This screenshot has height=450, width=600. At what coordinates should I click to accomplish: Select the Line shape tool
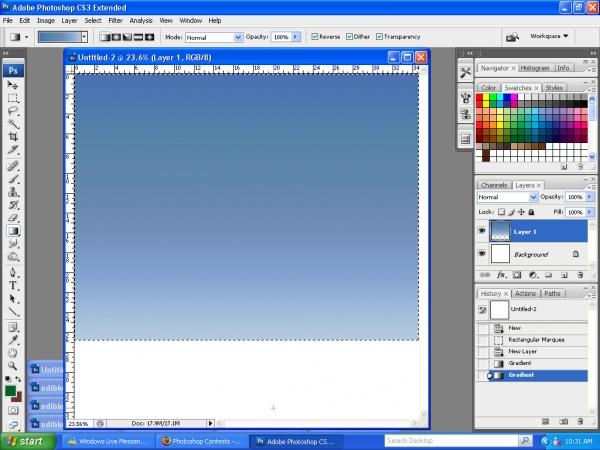tap(13, 311)
